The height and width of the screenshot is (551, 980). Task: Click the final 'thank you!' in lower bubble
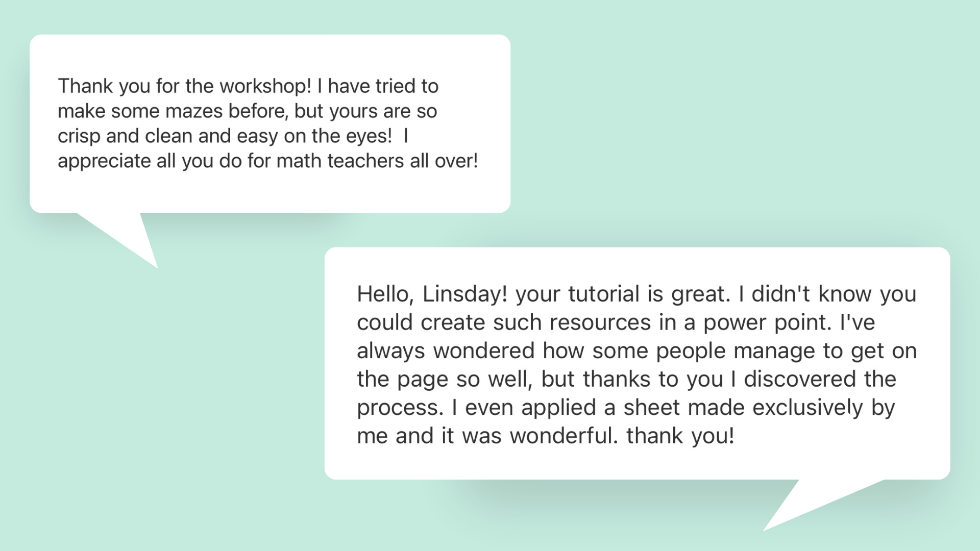pos(680,436)
